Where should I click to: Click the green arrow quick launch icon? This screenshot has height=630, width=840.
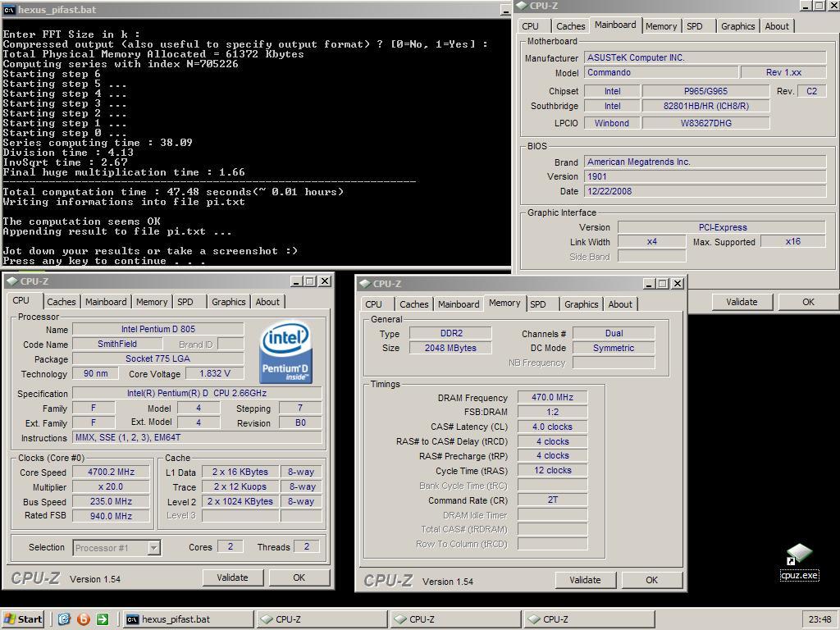tap(103, 619)
